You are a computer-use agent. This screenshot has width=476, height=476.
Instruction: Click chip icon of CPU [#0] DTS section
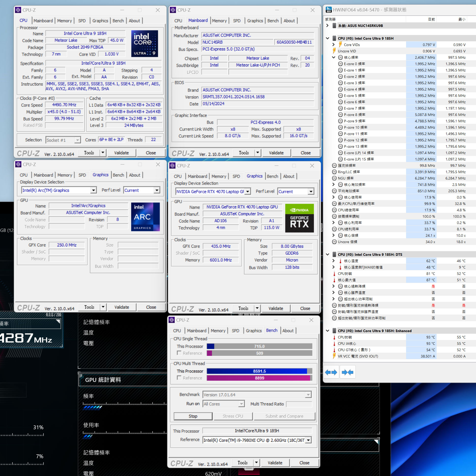point(334,254)
